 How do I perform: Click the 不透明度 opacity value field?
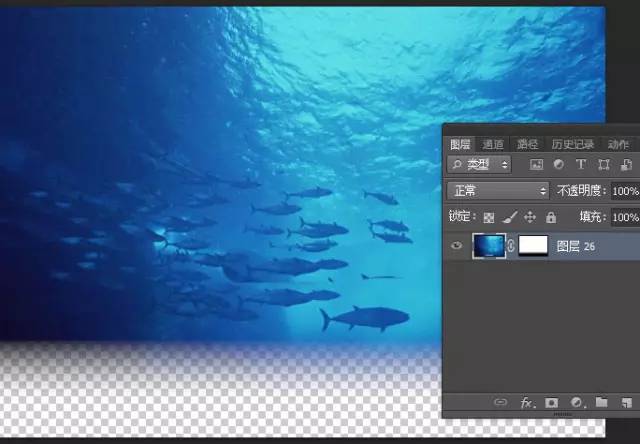(x=624, y=190)
